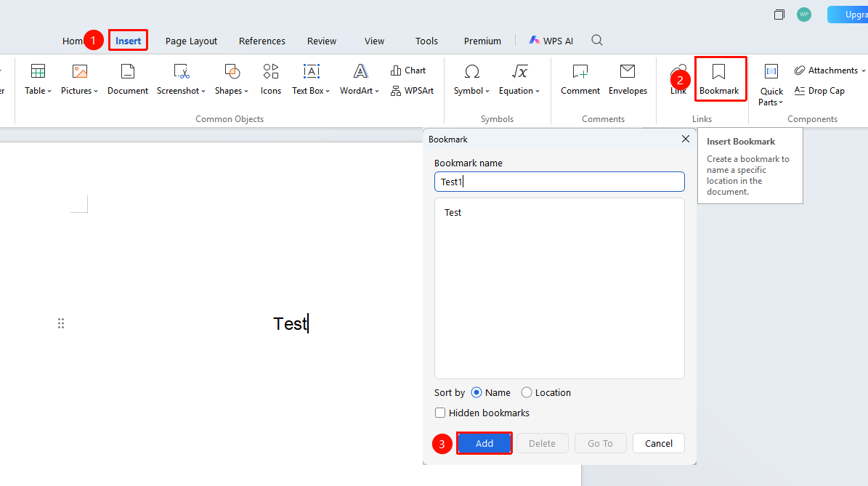Screen dimensions: 868x486
Task: Click Cancel in the Bookmark dialog
Action: coord(659,443)
